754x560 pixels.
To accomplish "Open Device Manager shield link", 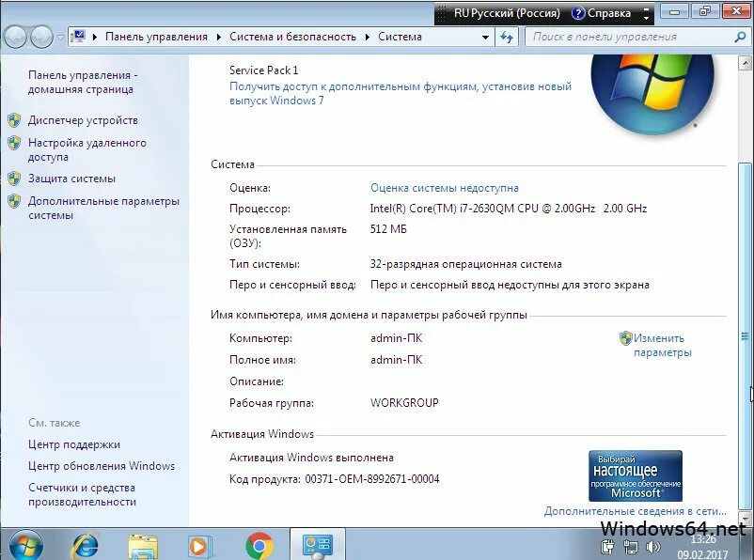I will click(83, 120).
